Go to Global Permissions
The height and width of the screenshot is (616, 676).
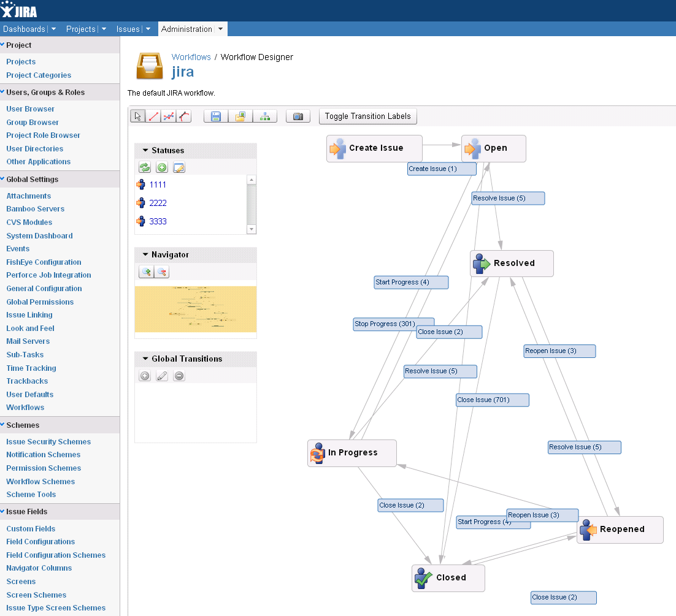coord(40,302)
